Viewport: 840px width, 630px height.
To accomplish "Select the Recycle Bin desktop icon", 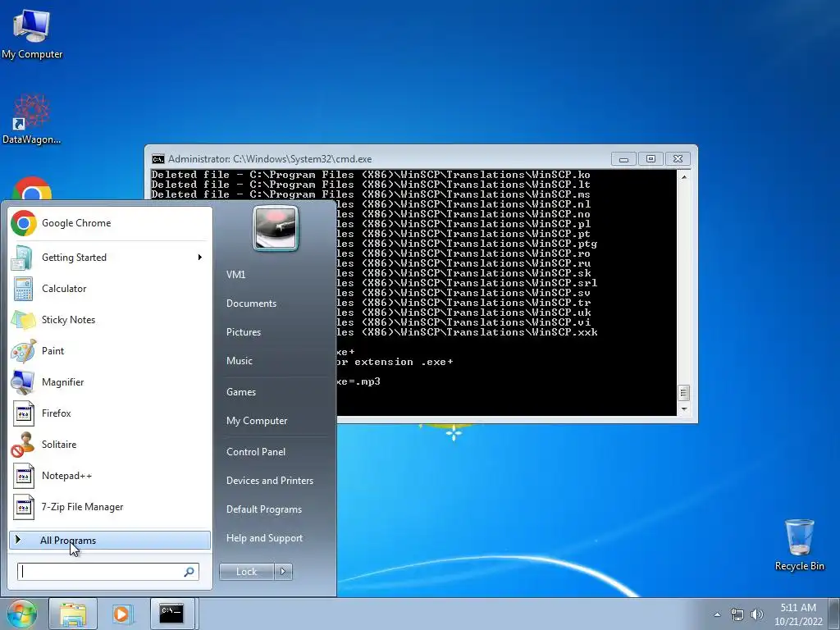I will (799, 545).
